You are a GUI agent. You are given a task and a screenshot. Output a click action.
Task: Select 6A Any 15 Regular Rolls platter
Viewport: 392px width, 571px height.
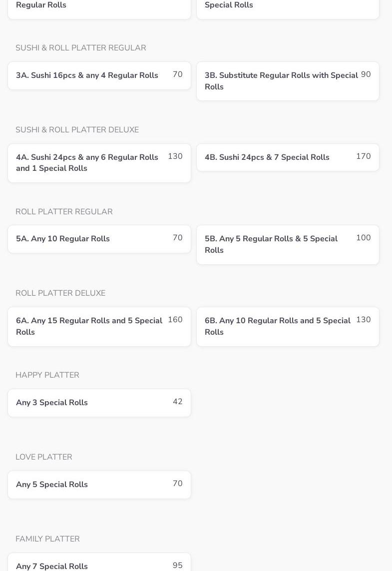(x=99, y=326)
